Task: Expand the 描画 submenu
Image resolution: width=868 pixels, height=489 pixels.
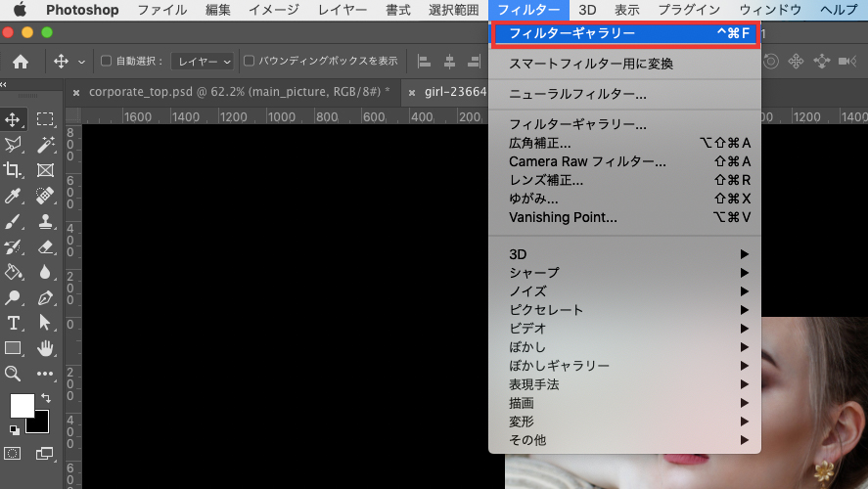Action: [624, 403]
